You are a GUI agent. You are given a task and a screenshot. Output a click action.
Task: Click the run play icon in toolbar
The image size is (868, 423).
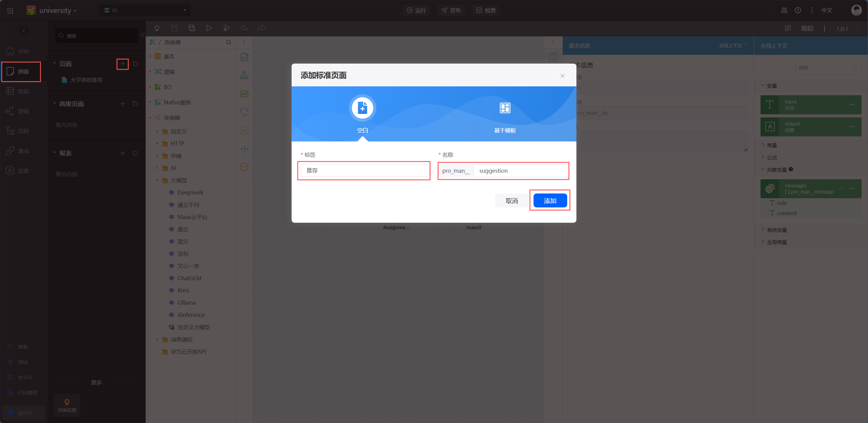tap(209, 28)
